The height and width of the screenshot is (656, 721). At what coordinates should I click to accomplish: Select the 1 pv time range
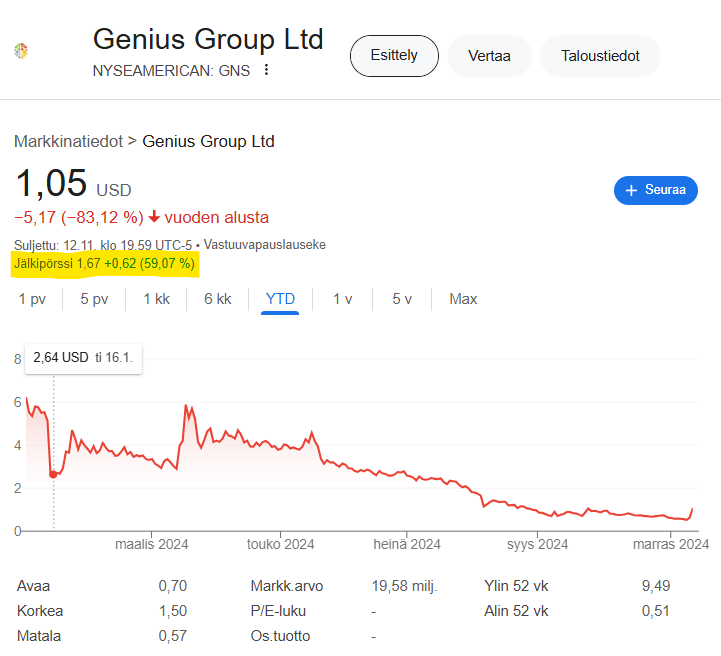[32, 299]
